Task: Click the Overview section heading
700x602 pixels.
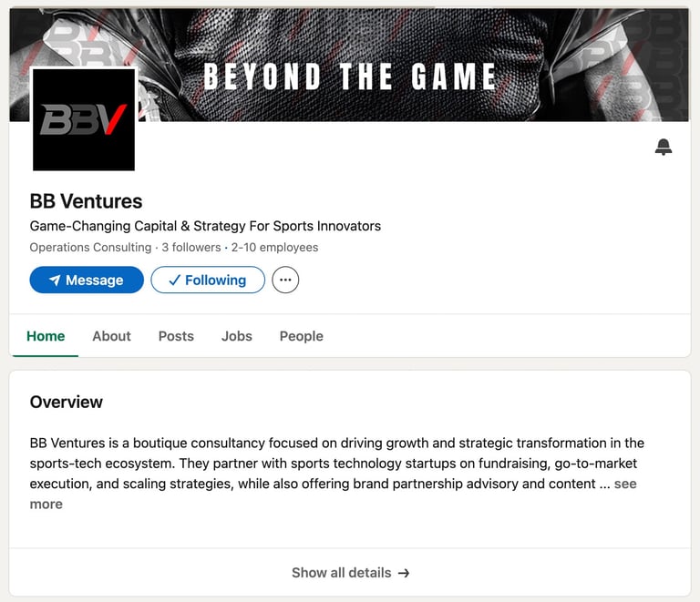Action: pos(67,402)
